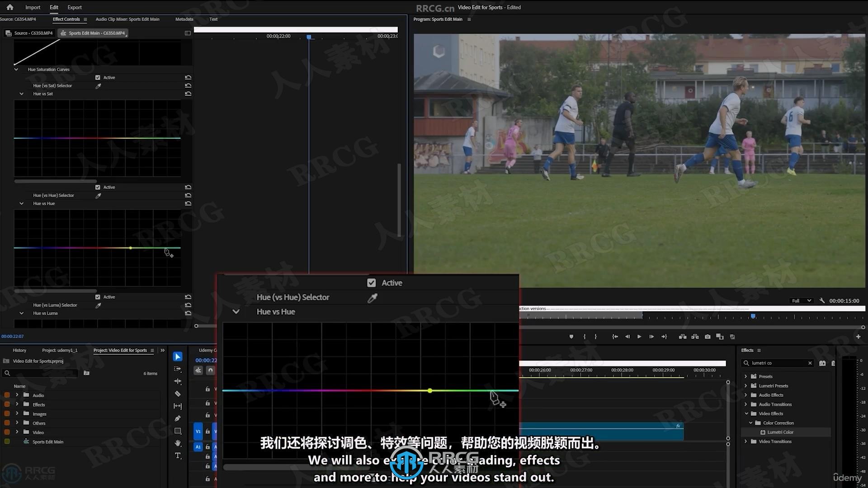Click the Extract button
This screenshot has width=868, height=488.
(x=695, y=337)
